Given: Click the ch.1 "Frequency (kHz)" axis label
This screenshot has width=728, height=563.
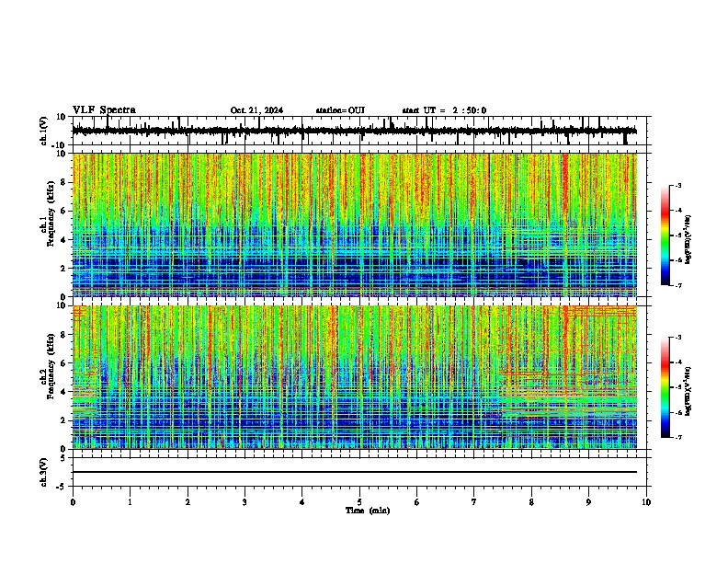Looking at the screenshot, I should pyautogui.click(x=51, y=213).
